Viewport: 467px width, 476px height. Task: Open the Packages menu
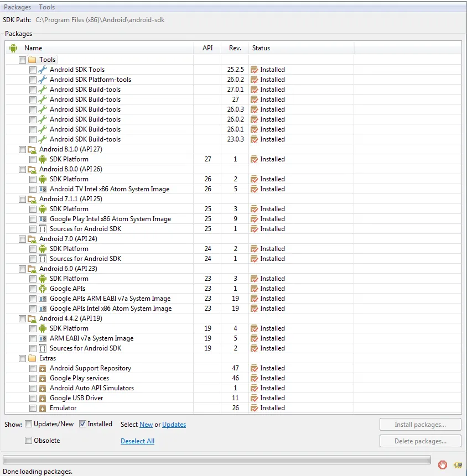click(x=17, y=7)
